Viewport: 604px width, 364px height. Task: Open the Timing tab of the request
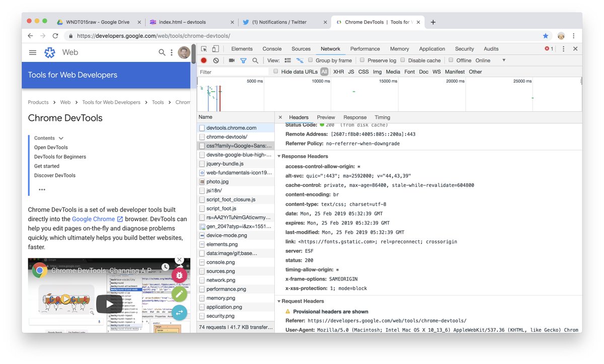click(x=382, y=117)
